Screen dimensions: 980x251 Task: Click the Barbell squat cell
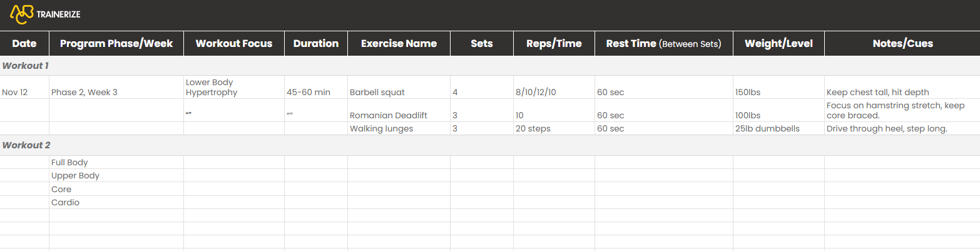[399, 87]
